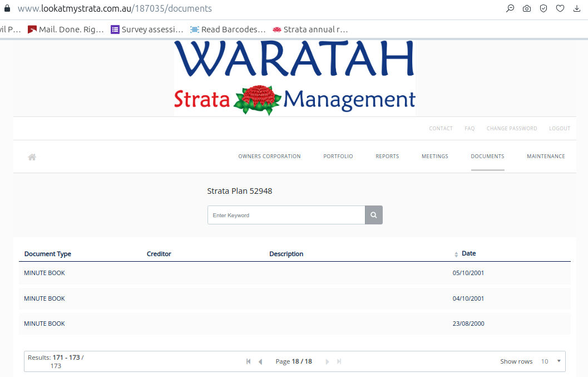Image resolution: width=588 pixels, height=377 pixels.
Task: Open Minute Book dated 23/08/2000
Action: pyautogui.click(x=295, y=324)
